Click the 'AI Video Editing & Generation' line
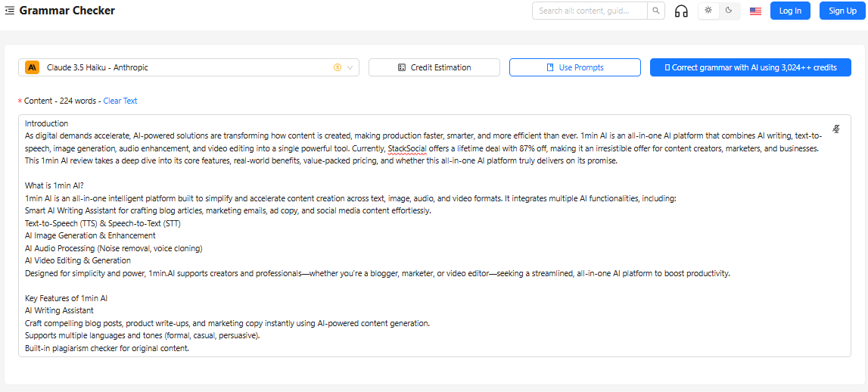The width and height of the screenshot is (868, 392). (77, 260)
